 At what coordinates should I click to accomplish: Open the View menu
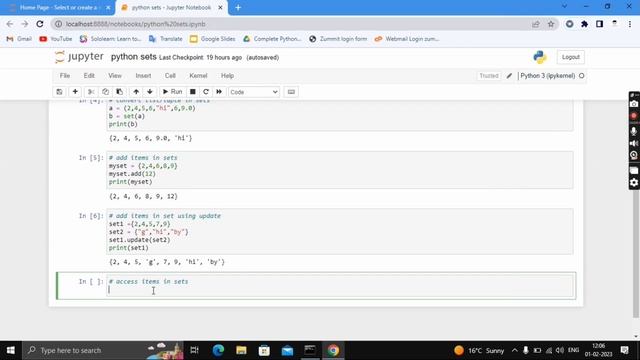tap(115, 76)
